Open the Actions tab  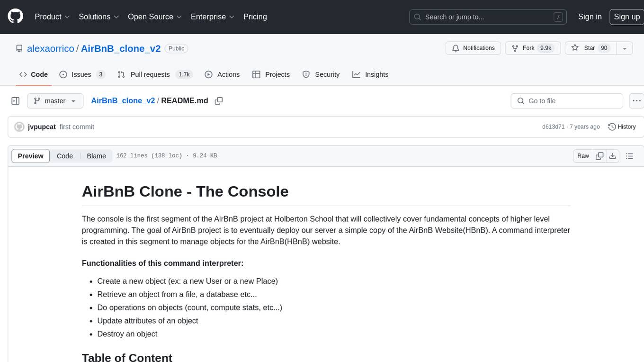pyautogui.click(x=222, y=74)
